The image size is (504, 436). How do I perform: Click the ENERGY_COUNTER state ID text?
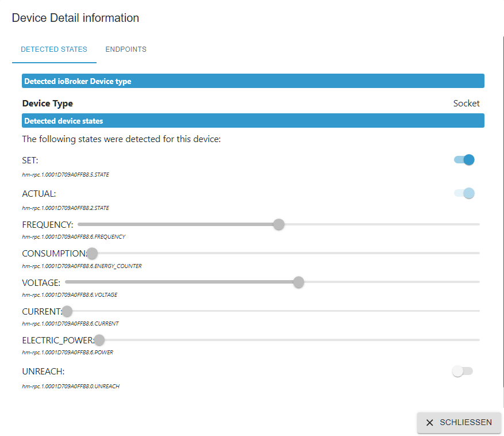point(82,266)
